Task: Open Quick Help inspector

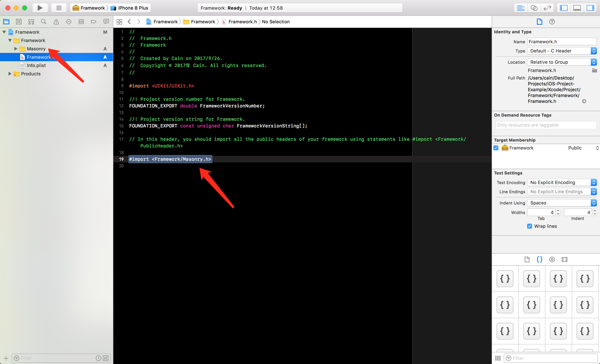Action: (552, 22)
